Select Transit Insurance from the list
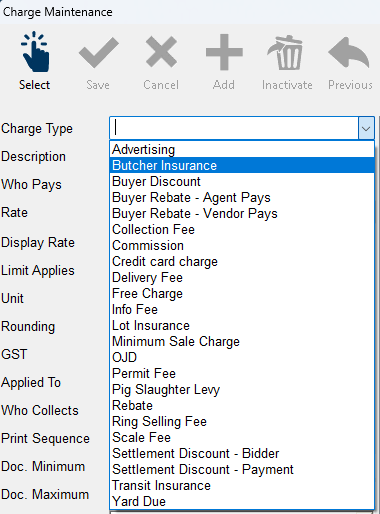Viewport: 380px width, 514px height. click(x=242, y=485)
